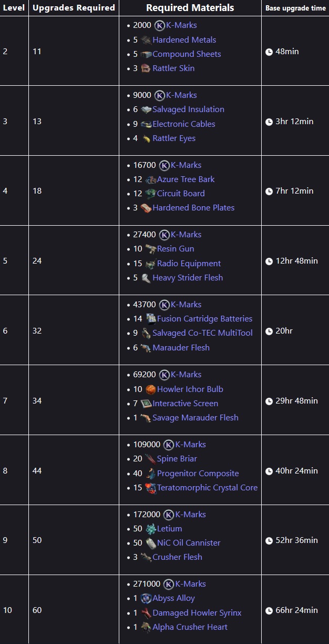The width and height of the screenshot is (329, 644).
Task: Click the Rattler Skin item icon
Action: click(146, 68)
